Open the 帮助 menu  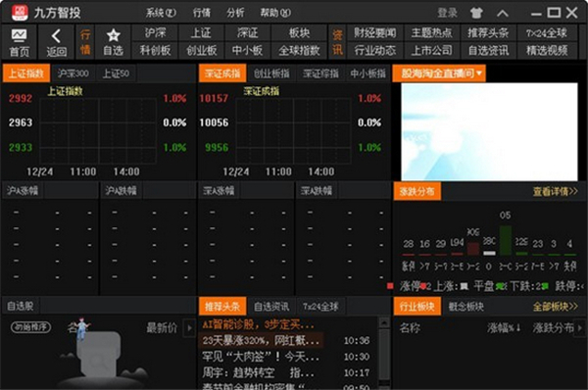[x=275, y=13]
